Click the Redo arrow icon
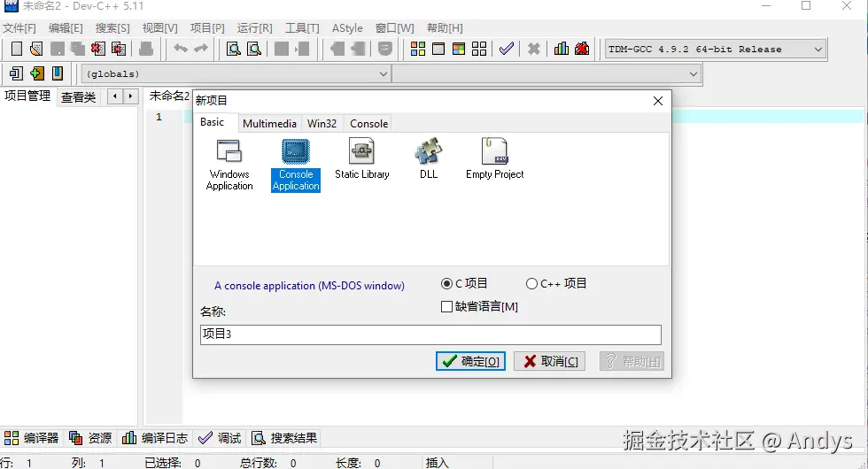Viewport: 868px width, 469px height. 201,49
